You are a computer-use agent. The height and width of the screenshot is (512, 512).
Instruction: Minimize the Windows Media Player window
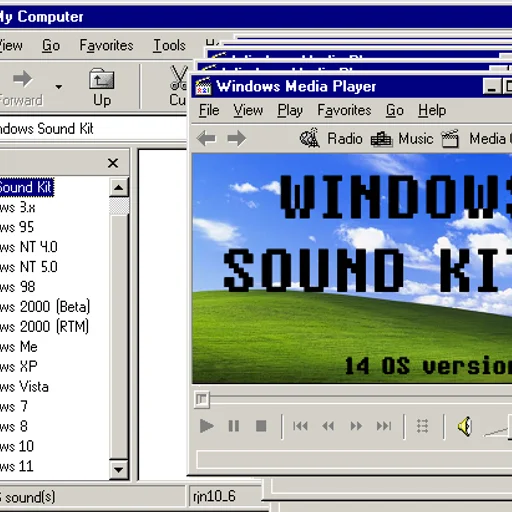[x=492, y=87]
